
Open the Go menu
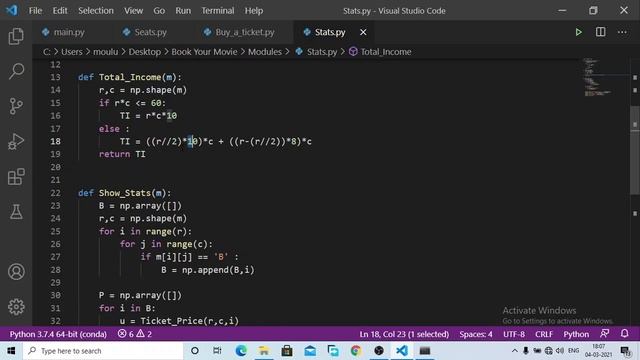pos(159,11)
